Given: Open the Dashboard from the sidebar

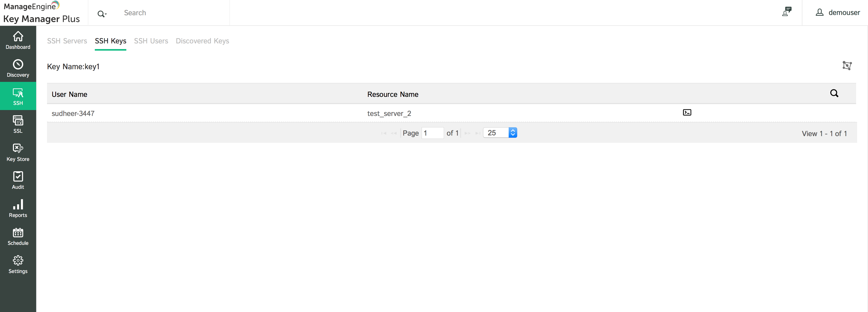Looking at the screenshot, I should click(18, 40).
